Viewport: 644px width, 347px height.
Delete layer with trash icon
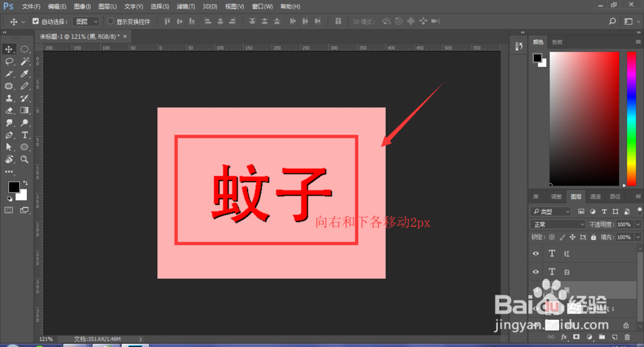click(x=627, y=337)
